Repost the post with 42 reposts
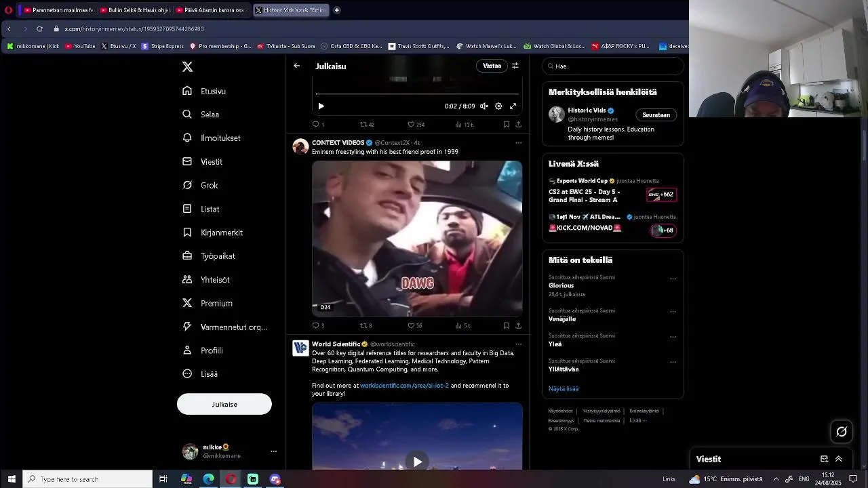 coord(367,125)
